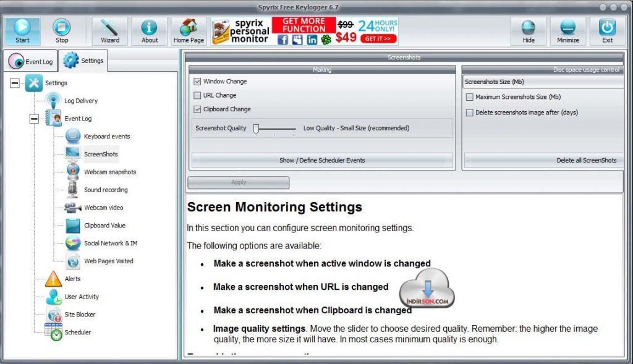
Task: Click the Facebook icon in the banner
Action: 283,40
